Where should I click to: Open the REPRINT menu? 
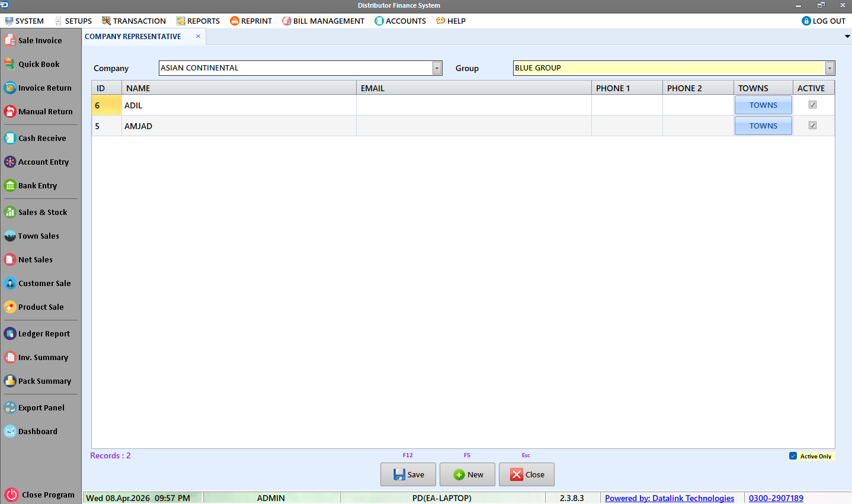[251, 21]
